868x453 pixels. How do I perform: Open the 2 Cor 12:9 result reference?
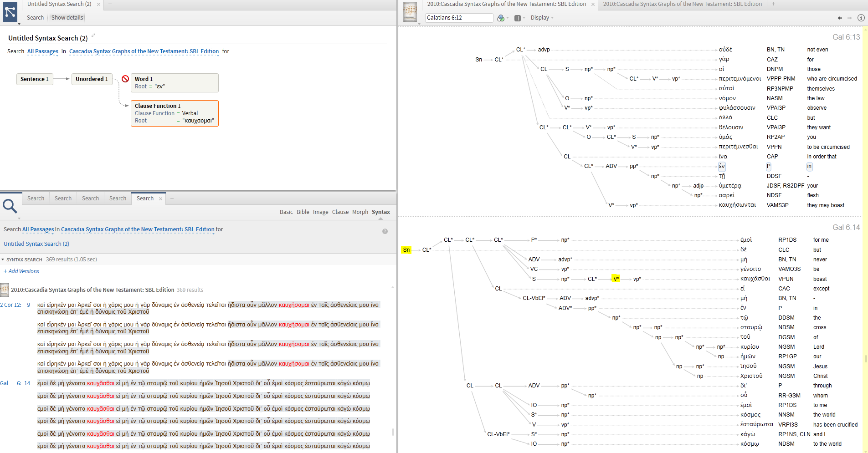tap(15, 305)
